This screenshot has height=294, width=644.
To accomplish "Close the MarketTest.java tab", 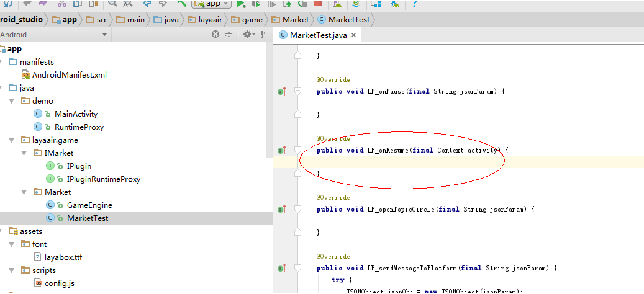I will (x=354, y=35).
